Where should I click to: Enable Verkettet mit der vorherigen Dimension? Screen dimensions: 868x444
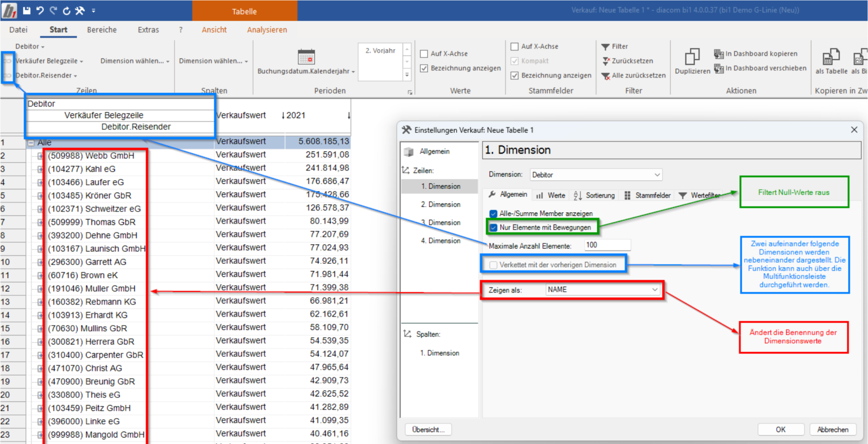(493, 265)
